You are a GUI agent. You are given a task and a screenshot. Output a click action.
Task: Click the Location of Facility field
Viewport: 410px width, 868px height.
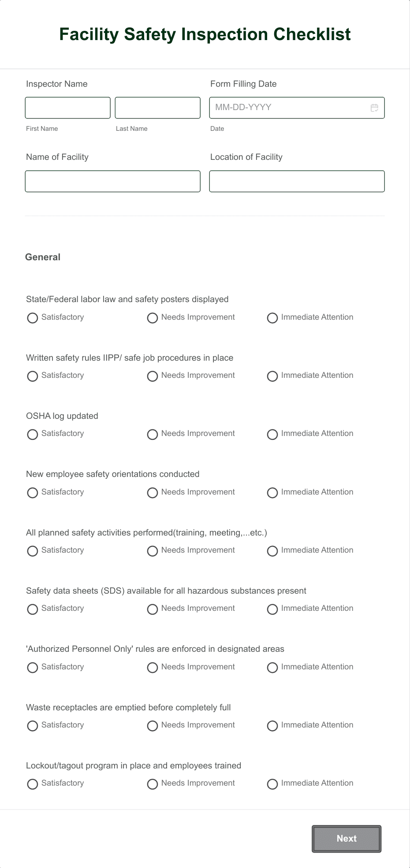(297, 181)
